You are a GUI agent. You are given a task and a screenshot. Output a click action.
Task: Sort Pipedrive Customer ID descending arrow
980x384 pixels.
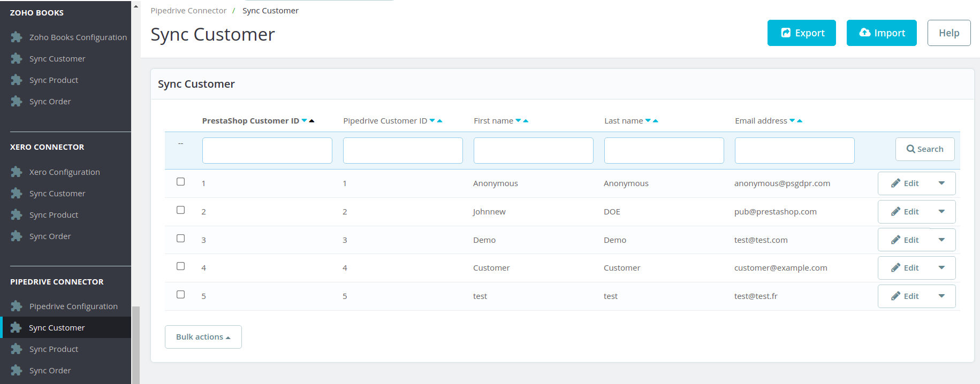432,121
